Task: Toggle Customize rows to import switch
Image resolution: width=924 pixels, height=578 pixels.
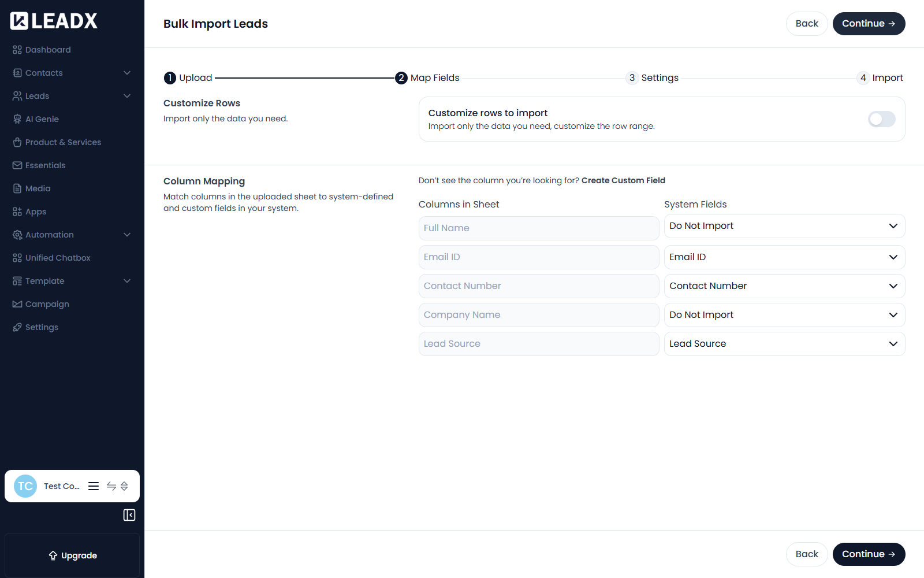Action: click(882, 119)
